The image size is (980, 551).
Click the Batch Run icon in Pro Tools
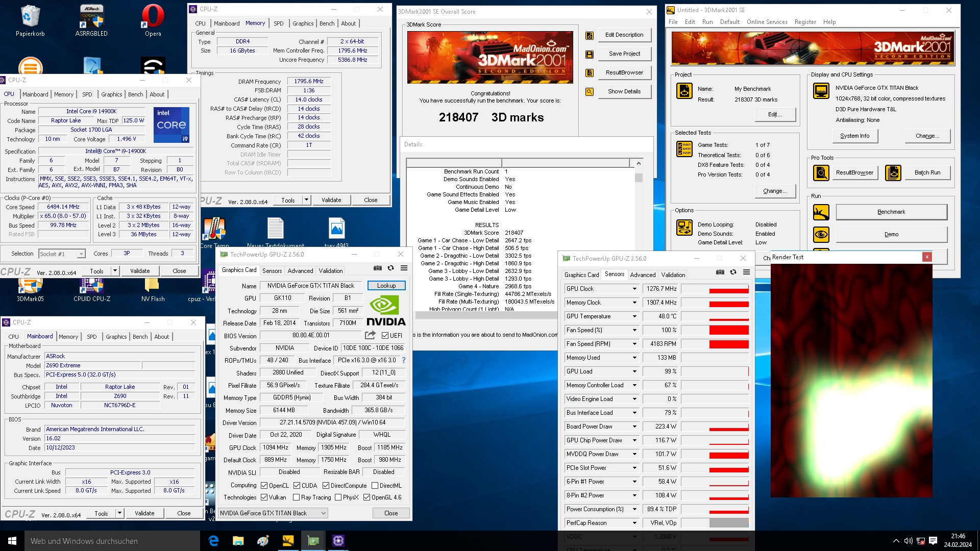893,173
